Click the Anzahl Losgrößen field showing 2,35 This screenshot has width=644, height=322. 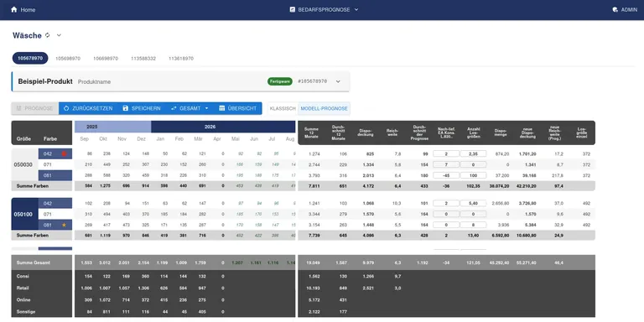(473, 153)
